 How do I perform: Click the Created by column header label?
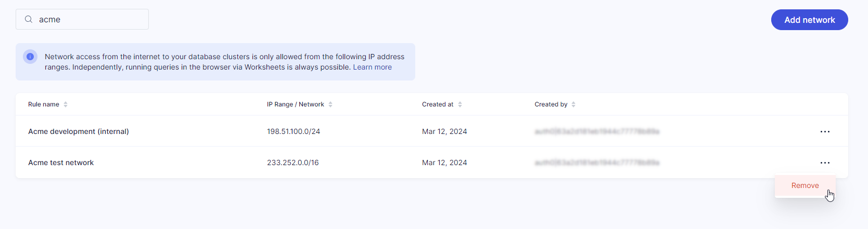[x=551, y=104]
